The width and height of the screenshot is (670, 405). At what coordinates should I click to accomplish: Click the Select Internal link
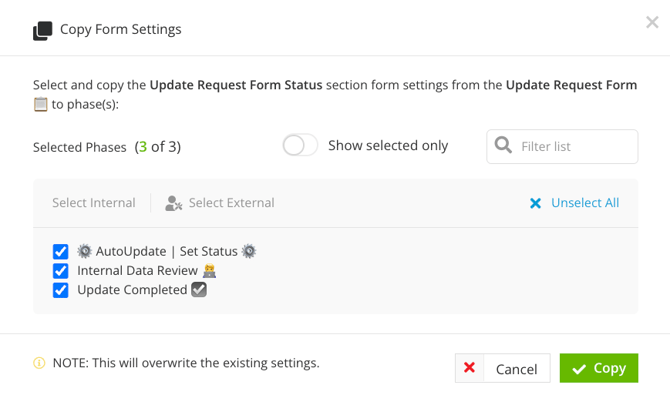coord(94,203)
